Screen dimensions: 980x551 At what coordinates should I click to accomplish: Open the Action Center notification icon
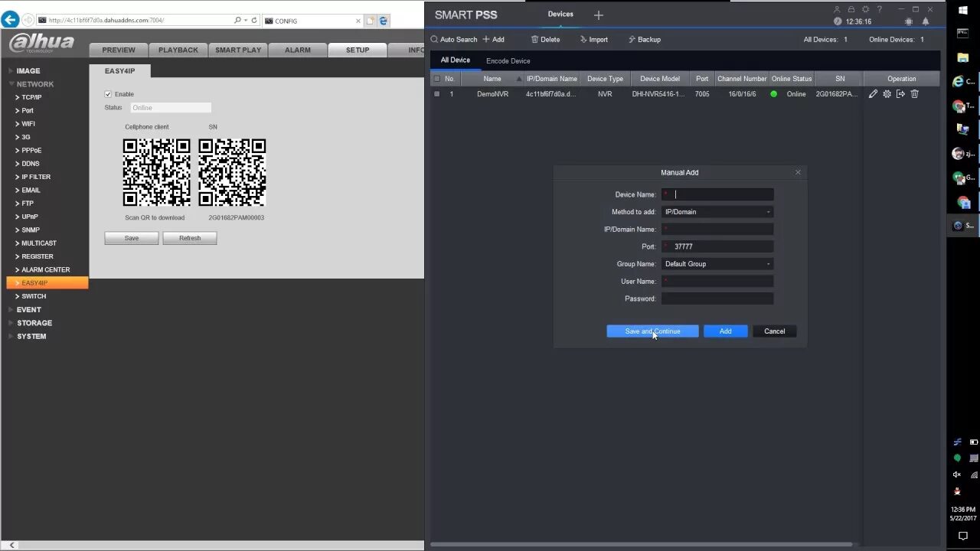pyautogui.click(x=963, y=536)
